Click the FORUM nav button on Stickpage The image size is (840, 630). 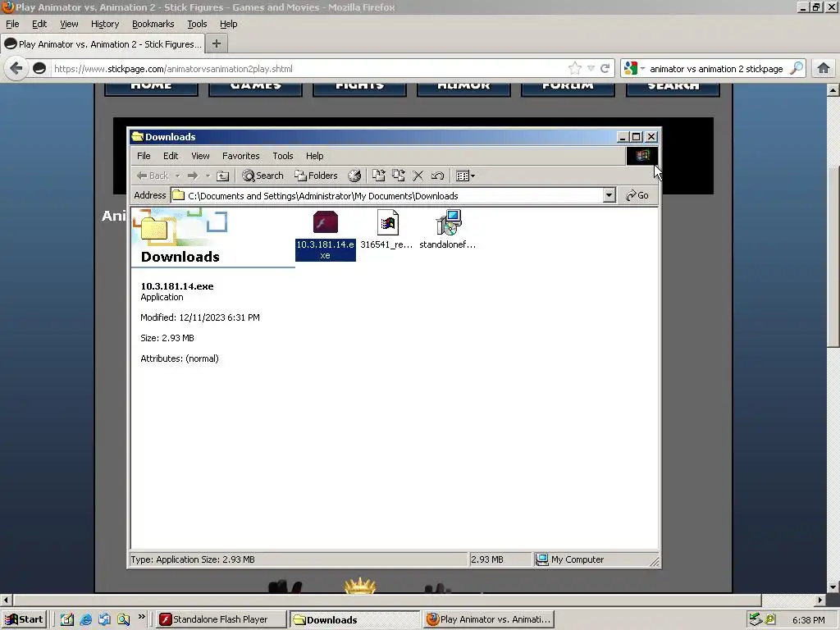pos(568,89)
